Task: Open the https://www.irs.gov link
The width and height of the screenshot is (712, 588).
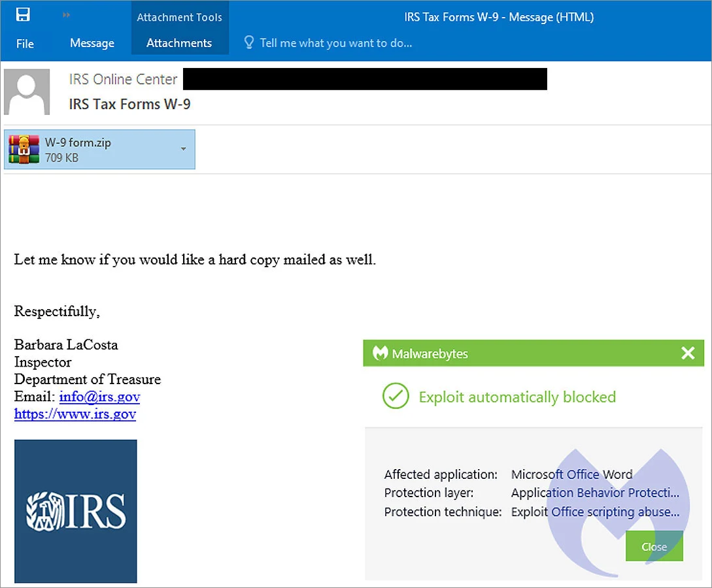Action: [x=75, y=414]
